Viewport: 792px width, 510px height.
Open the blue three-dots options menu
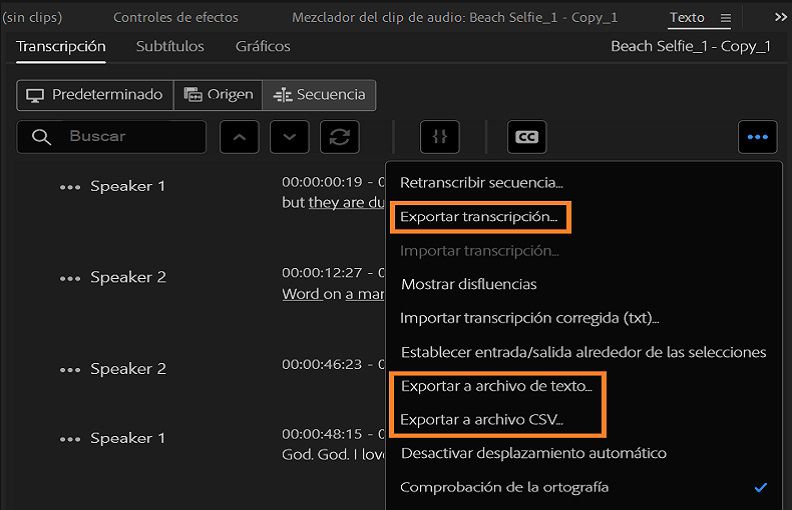[x=757, y=137]
